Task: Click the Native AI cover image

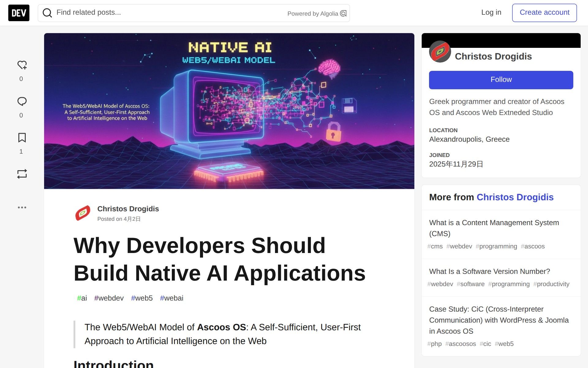Action: click(229, 111)
